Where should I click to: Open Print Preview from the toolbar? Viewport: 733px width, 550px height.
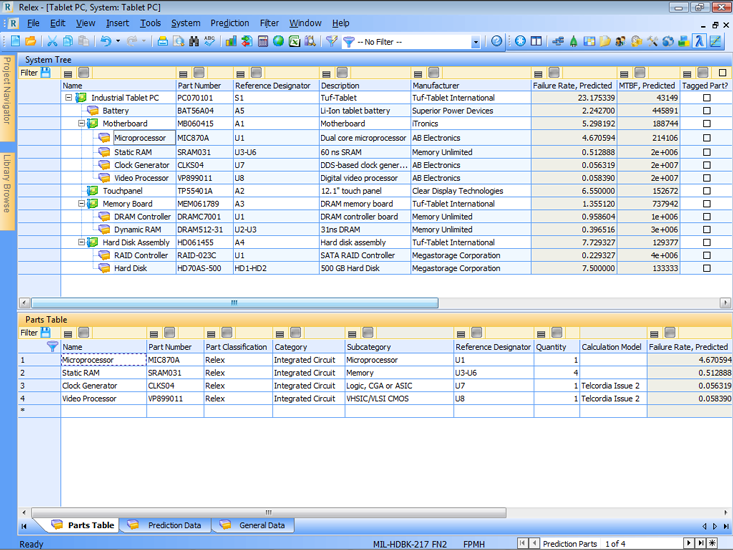pos(178,41)
